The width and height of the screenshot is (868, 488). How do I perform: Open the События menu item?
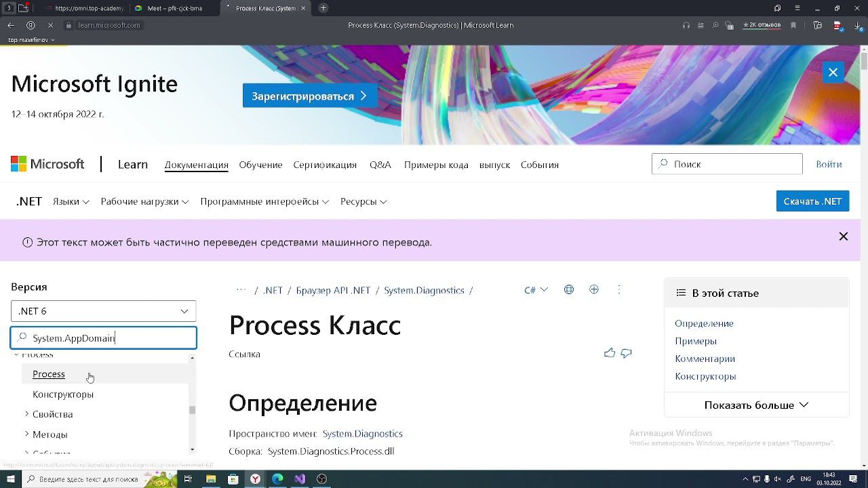pos(540,165)
